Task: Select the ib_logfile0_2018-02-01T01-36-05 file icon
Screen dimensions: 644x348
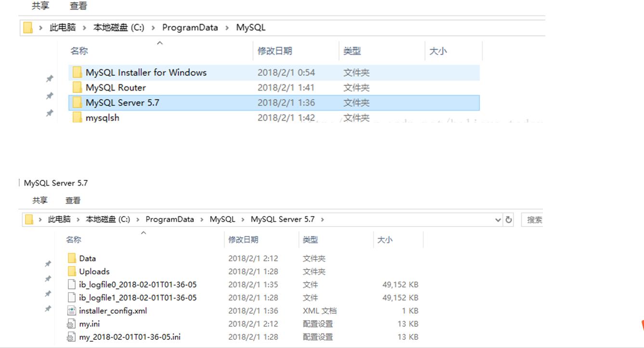Action: 72,284
